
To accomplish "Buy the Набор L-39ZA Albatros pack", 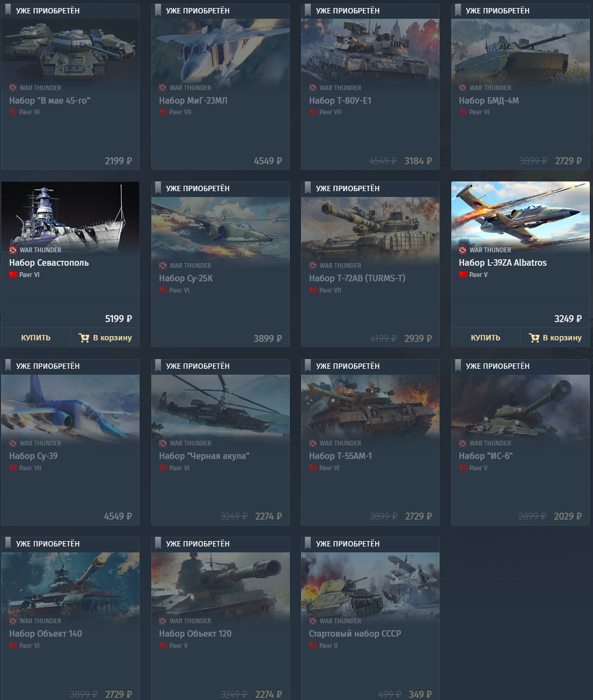I will pyautogui.click(x=486, y=338).
